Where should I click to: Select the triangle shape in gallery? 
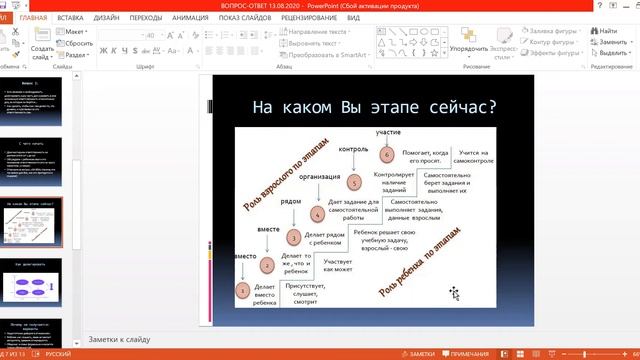click(381, 42)
